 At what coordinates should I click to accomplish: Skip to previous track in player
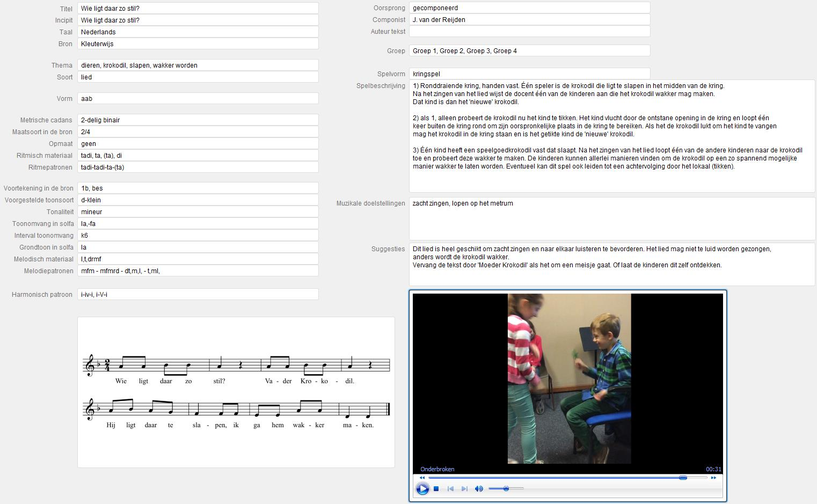click(x=450, y=488)
